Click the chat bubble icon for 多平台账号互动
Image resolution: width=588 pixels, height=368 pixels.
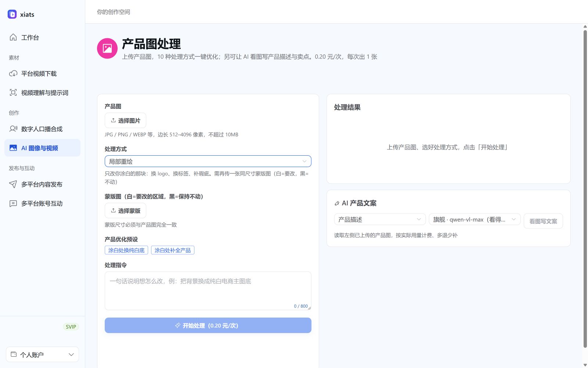[13, 204]
